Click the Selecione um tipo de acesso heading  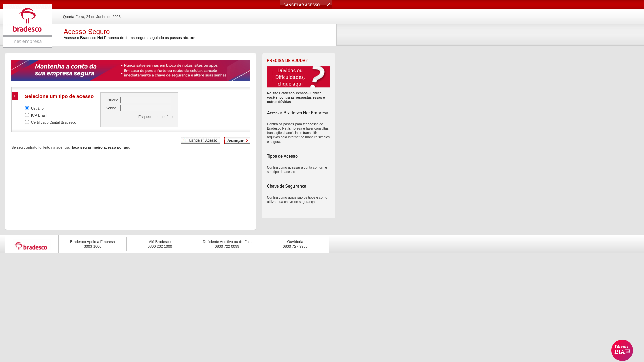pyautogui.click(x=59, y=96)
